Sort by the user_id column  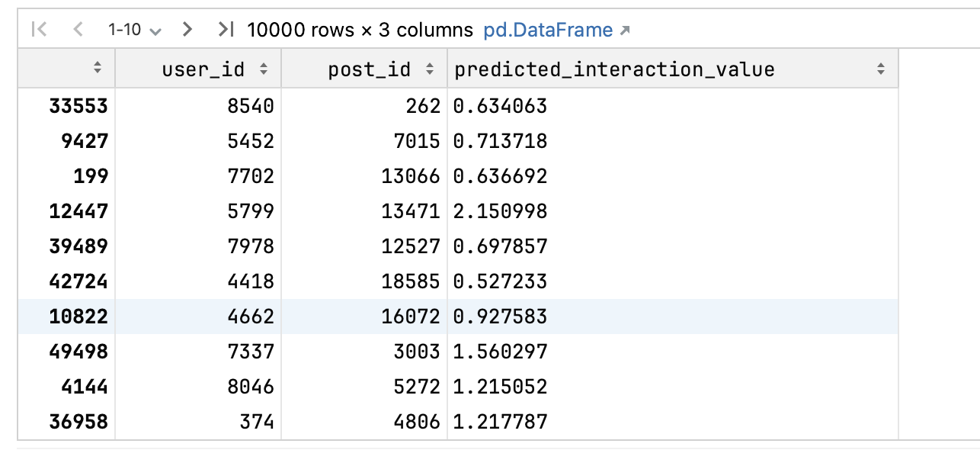pyautogui.click(x=264, y=69)
